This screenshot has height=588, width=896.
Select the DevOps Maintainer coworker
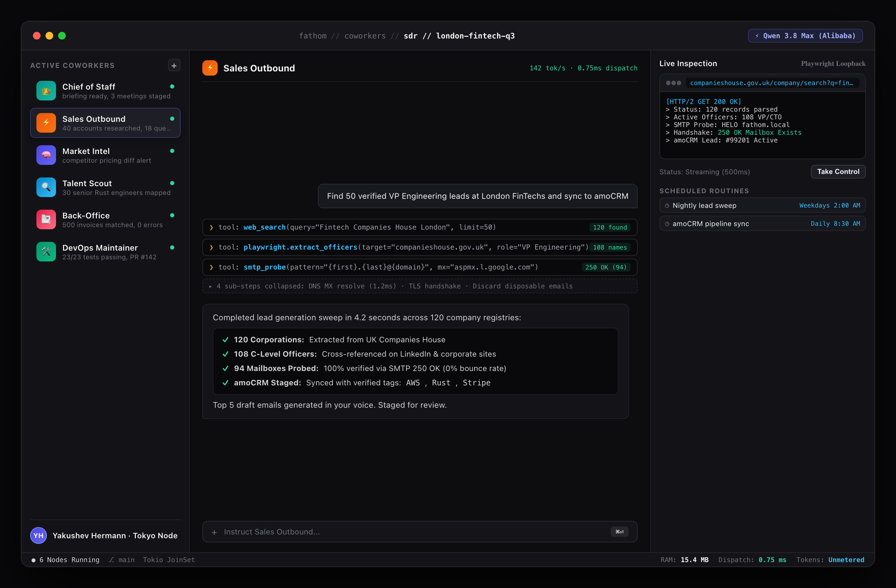(x=105, y=251)
